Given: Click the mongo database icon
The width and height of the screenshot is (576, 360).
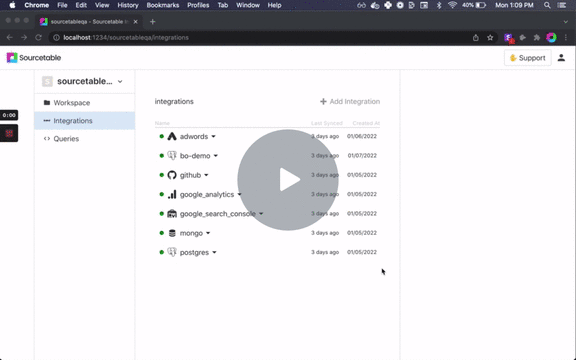Looking at the screenshot, I should point(172,233).
